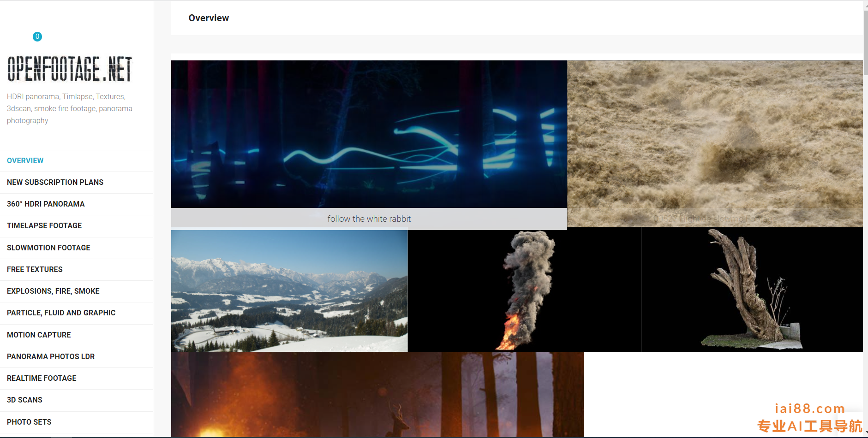
Task: Open the 3D scanned tree stump thumbnail
Action: tap(752, 290)
